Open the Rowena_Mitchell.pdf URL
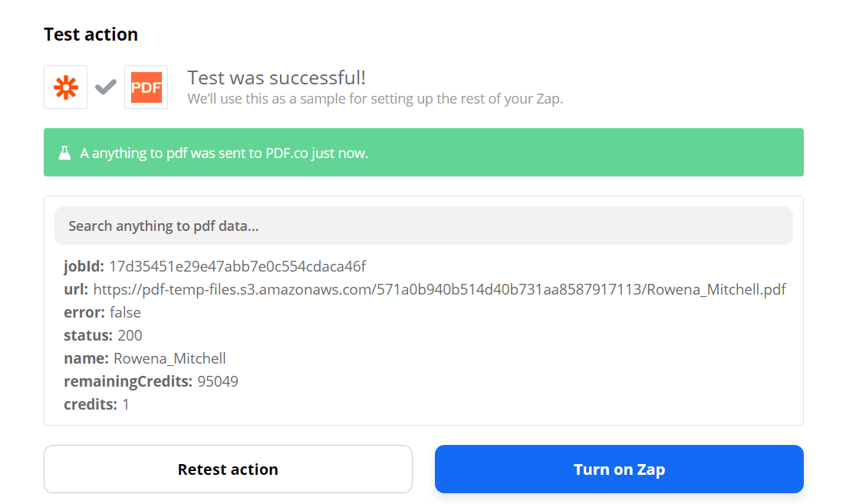 tap(439, 289)
